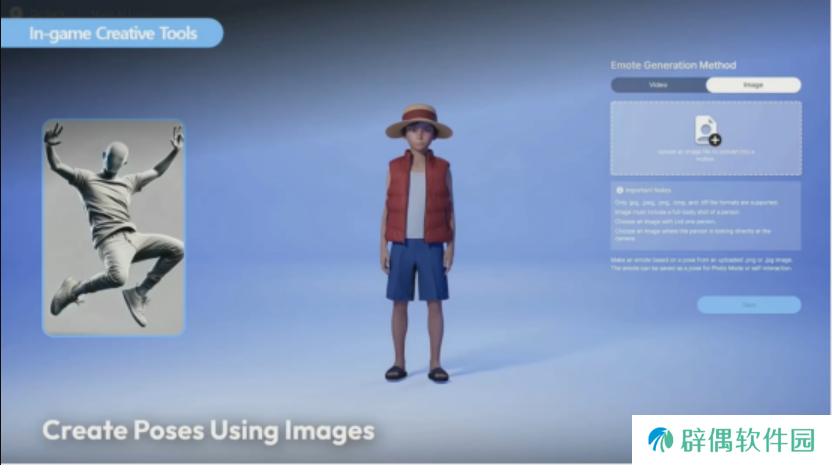Click the 'Make an emote based on a pose' description
Viewport: 832px width, 465px height.
(702, 264)
